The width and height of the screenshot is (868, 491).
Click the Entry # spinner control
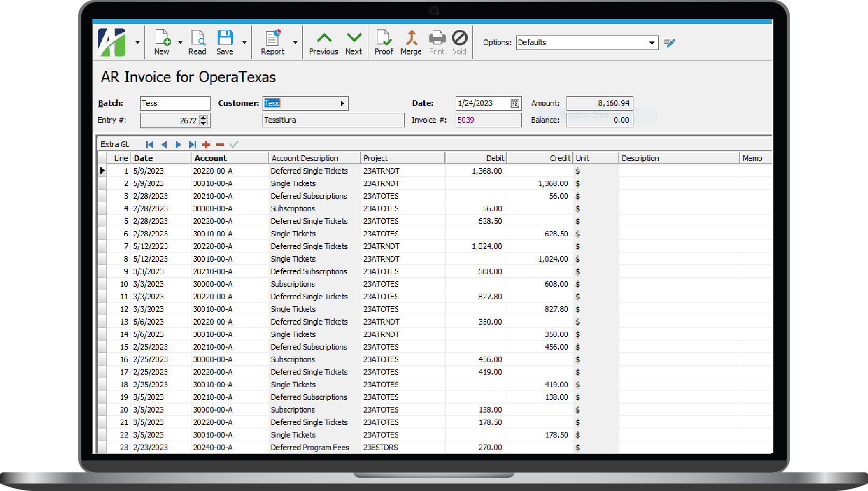[x=203, y=120]
